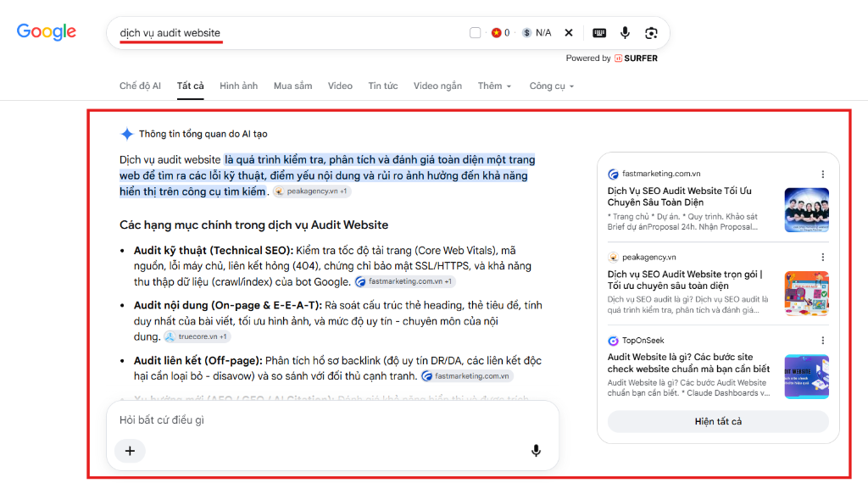Open options menu for peakagency.vn card

[822, 258]
